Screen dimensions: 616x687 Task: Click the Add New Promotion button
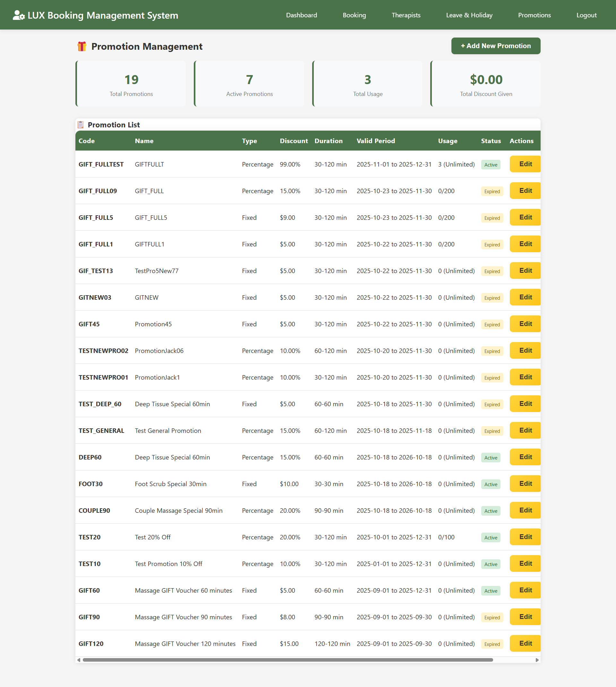click(x=495, y=46)
